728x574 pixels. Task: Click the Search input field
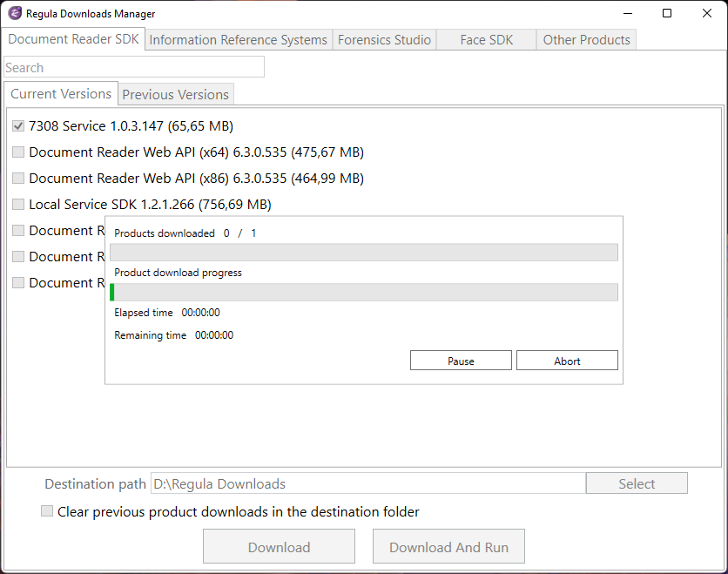click(x=134, y=67)
